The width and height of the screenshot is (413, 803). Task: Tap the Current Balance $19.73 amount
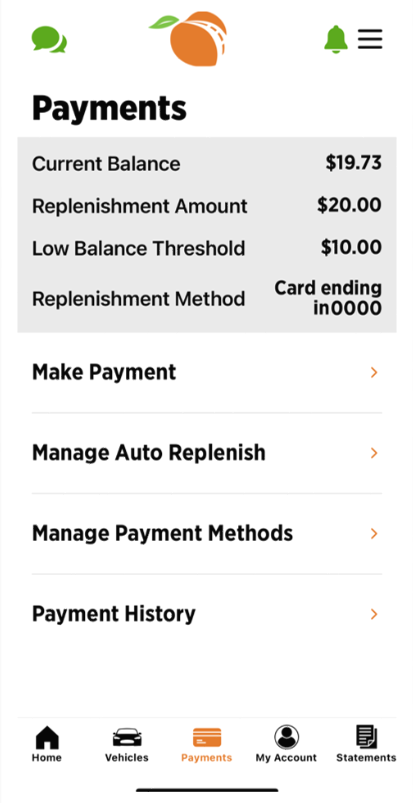click(x=354, y=163)
